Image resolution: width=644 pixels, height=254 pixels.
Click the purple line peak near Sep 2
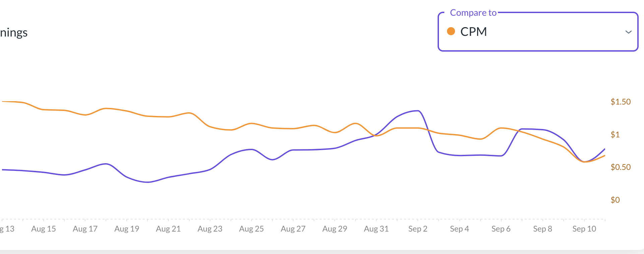[417, 111]
